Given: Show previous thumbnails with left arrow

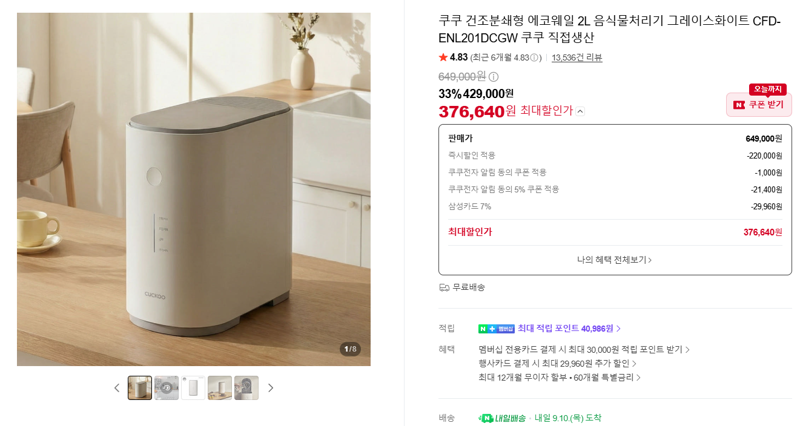Looking at the screenshot, I should (117, 388).
